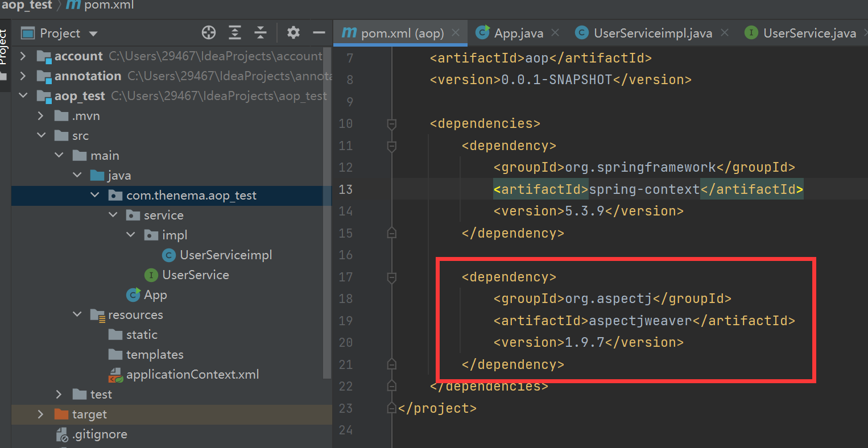This screenshot has width=868, height=448.
Task: Collapse the impl package
Action: coord(131,235)
